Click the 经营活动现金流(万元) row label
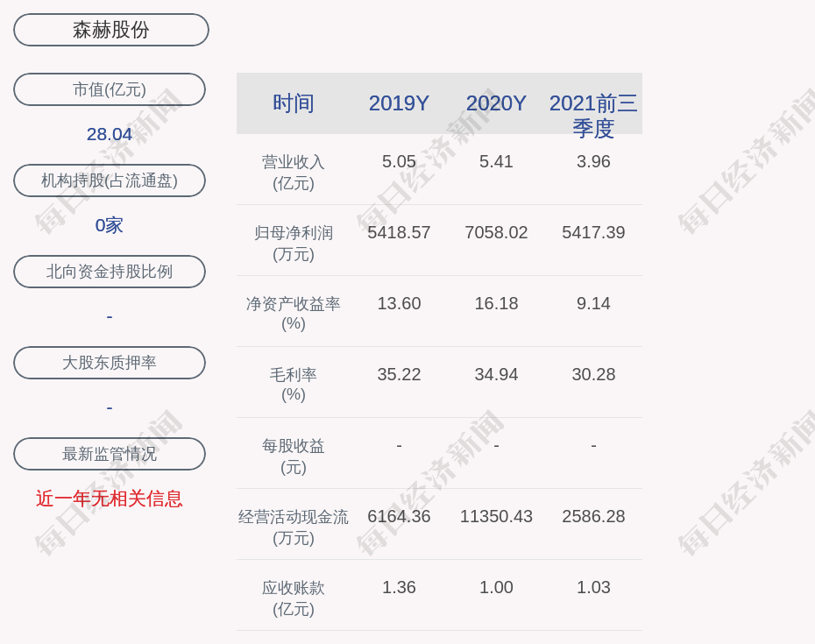Viewport: 815px width, 644px height. [x=294, y=527]
